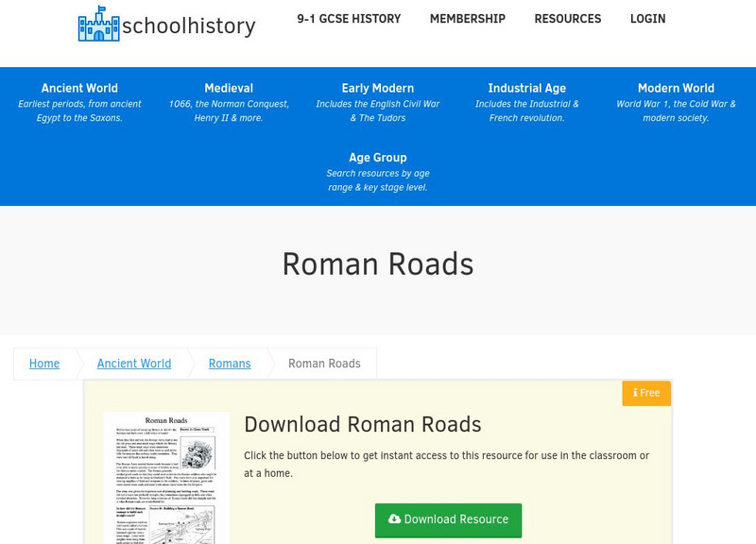Image resolution: width=756 pixels, height=544 pixels.
Task: Click Home in the breadcrumb trail
Action: (x=43, y=363)
